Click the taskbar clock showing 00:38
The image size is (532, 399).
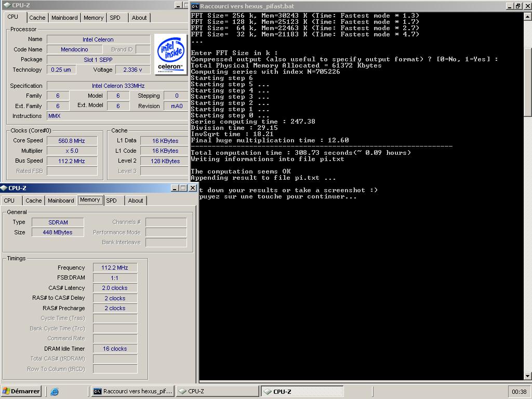click(519, 392)
